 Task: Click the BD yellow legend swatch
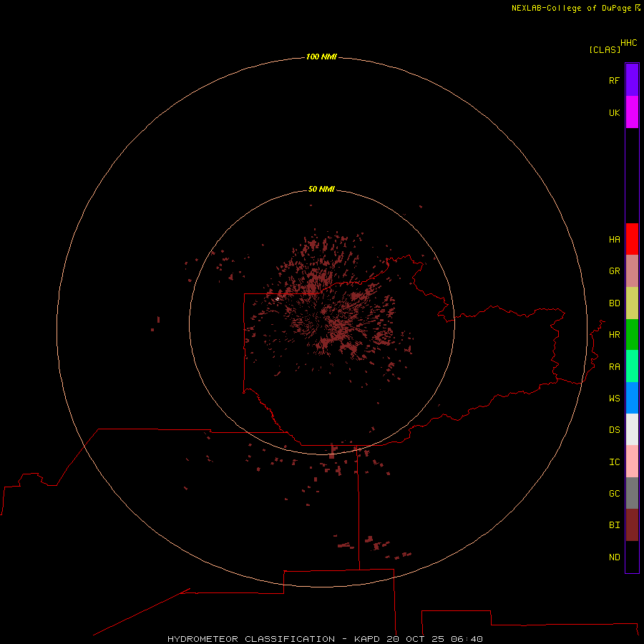pyautogui.click(x=632, y=303)
